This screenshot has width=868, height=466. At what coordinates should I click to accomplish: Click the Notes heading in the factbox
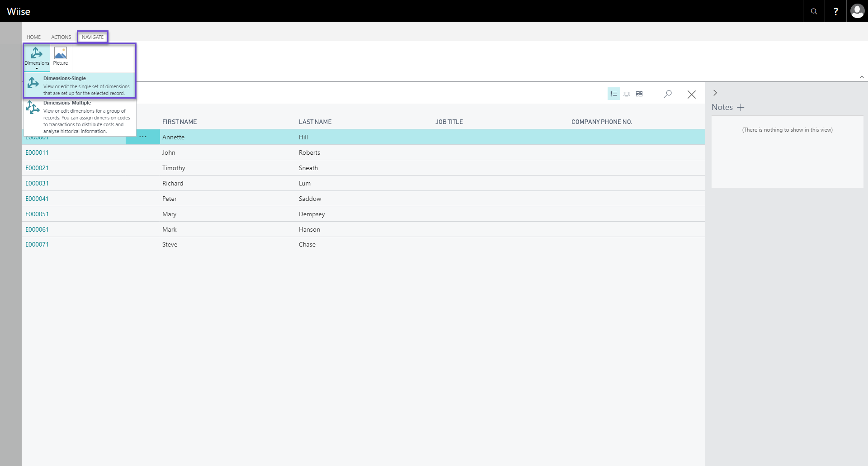[x=722, y=107]
